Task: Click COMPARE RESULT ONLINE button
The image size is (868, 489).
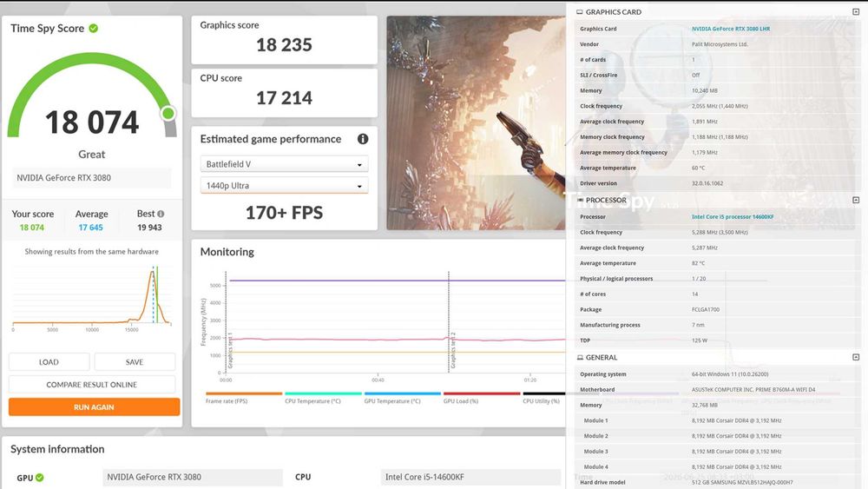Action: pos(92,384)
